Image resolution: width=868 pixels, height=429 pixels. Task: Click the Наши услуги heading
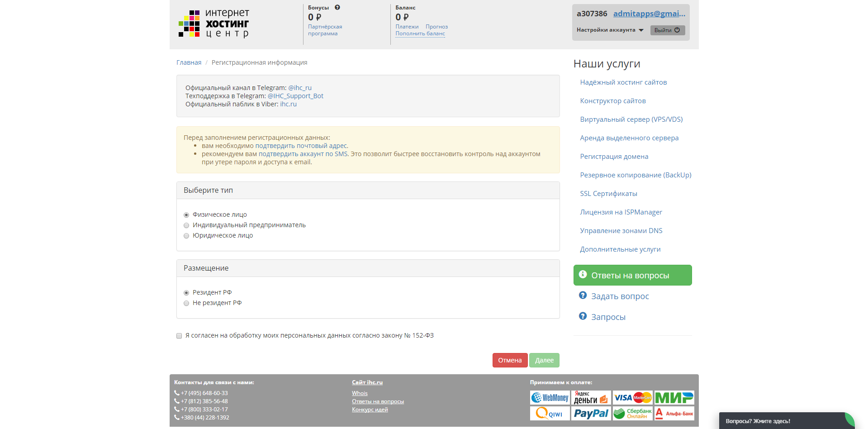(x=607, y=64)
